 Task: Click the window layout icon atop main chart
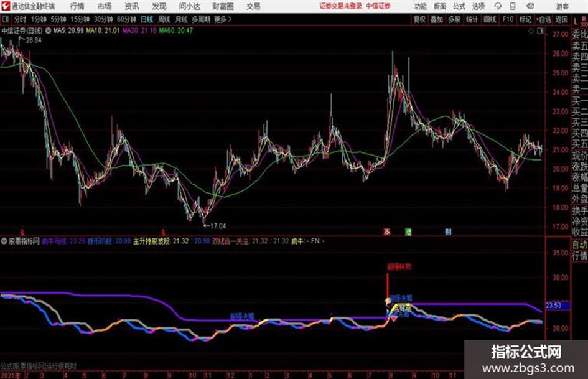pos(540,31)
